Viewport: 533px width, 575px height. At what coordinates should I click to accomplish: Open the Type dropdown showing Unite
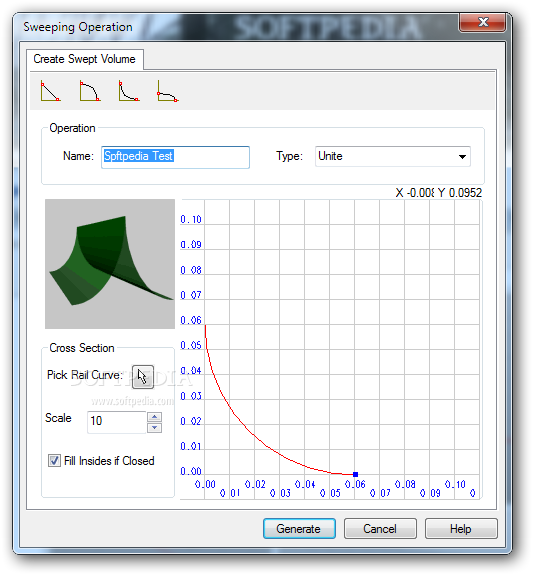coord(393,157)
